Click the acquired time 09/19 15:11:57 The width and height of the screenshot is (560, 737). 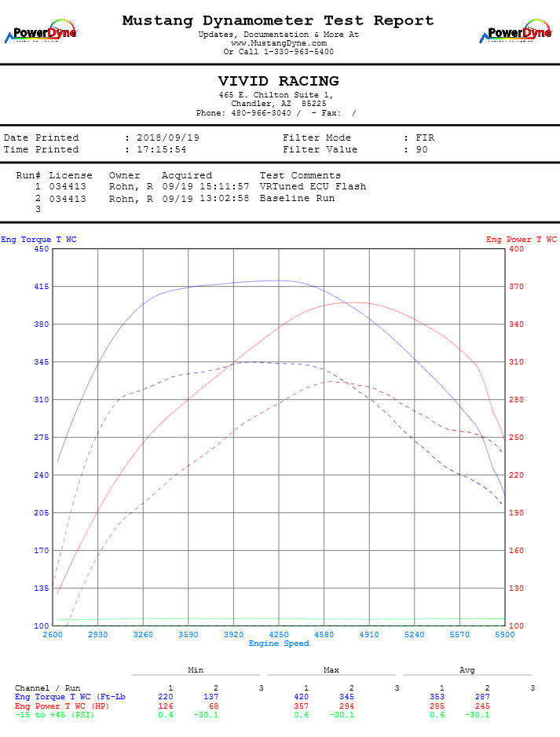tap(206, 186)
